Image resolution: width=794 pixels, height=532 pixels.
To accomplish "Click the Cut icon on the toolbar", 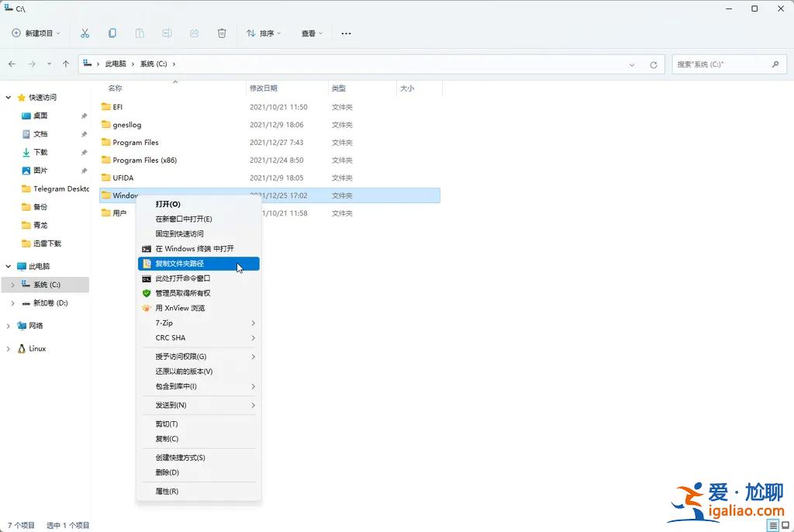I will [x=85, y=33].
